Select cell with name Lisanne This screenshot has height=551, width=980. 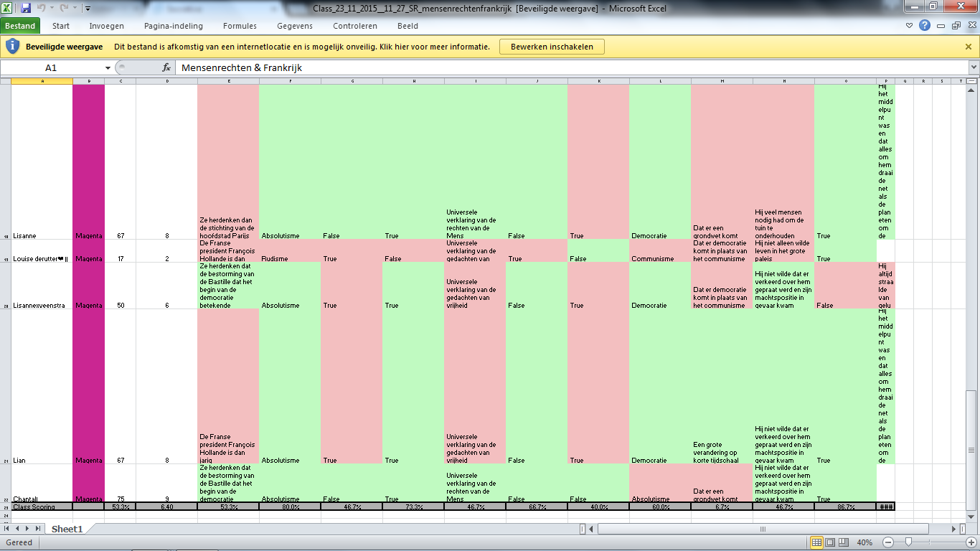[42, 161]
